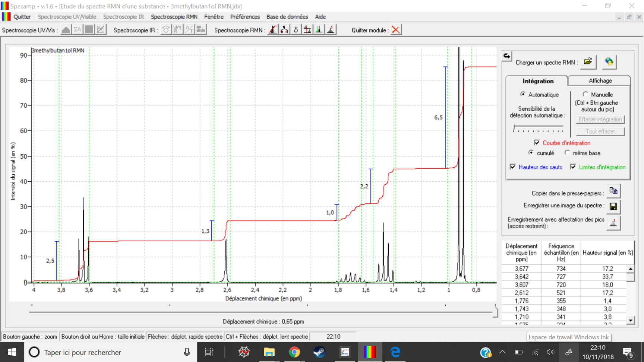Select the cumulé curve option
644x362 pixels.
point(542,153)
